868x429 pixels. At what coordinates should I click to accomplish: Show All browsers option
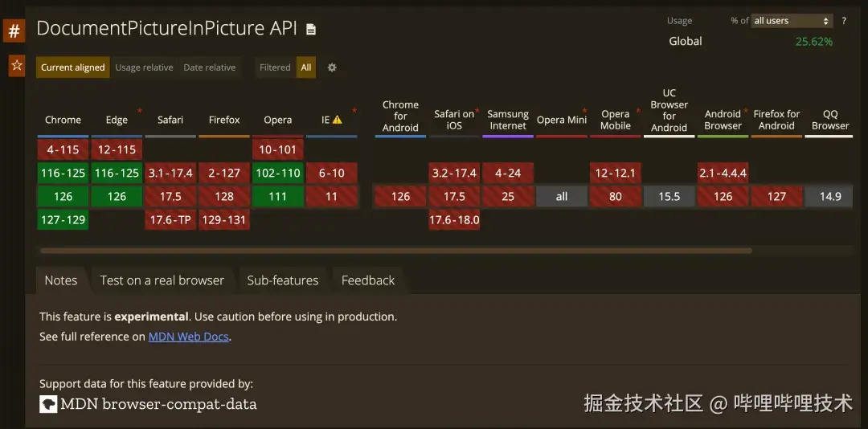[306, 67]
